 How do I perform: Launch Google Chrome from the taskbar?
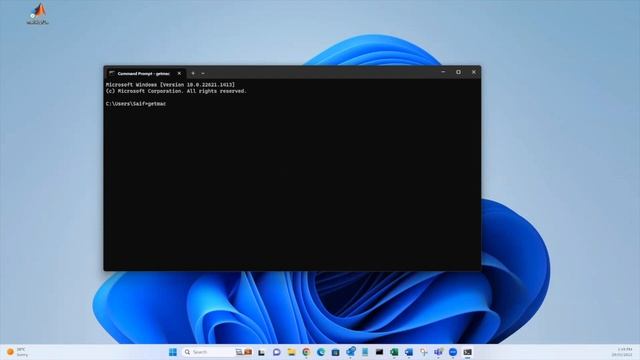(306, 352)
